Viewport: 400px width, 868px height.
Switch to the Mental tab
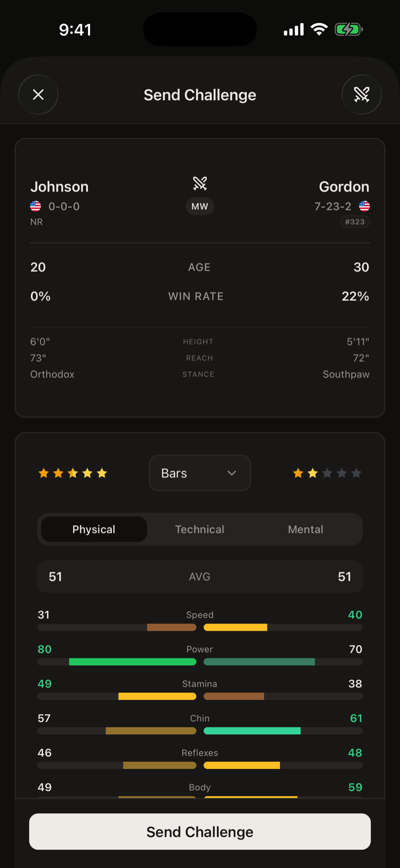305,529
